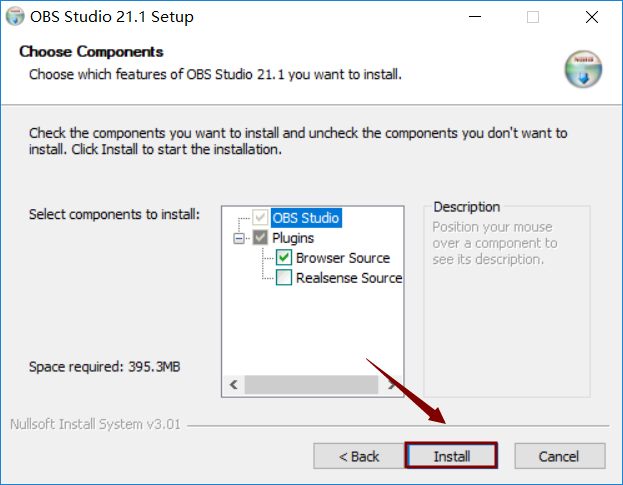
Task: Collapse the Plugins tree node
Action: [239, 238]
